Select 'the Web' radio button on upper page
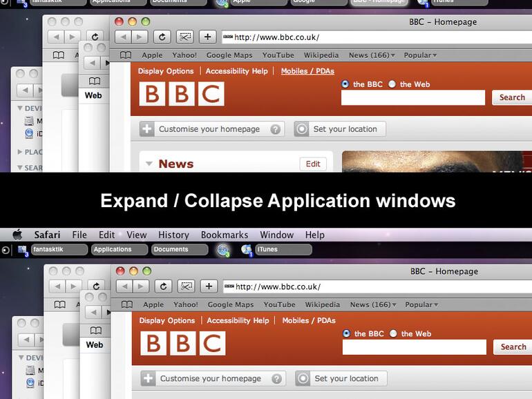This screenshot has height=399, width=532. coord(392,84)
